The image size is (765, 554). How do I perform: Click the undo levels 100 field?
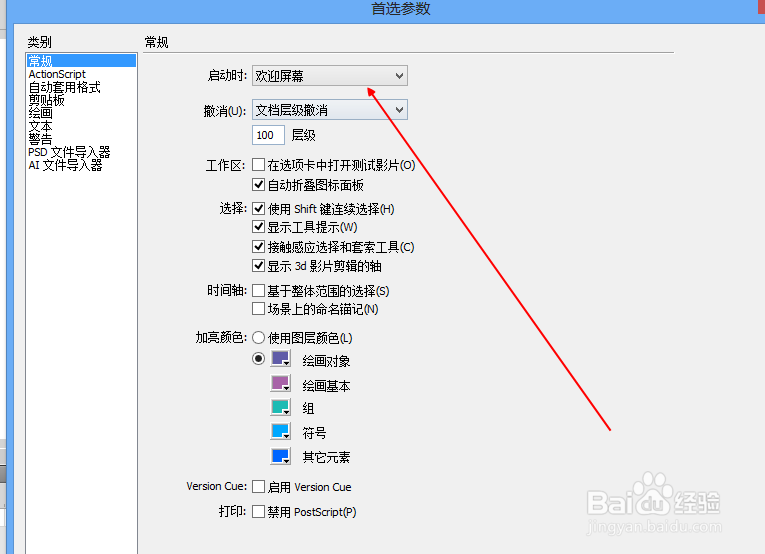[268, 135]
